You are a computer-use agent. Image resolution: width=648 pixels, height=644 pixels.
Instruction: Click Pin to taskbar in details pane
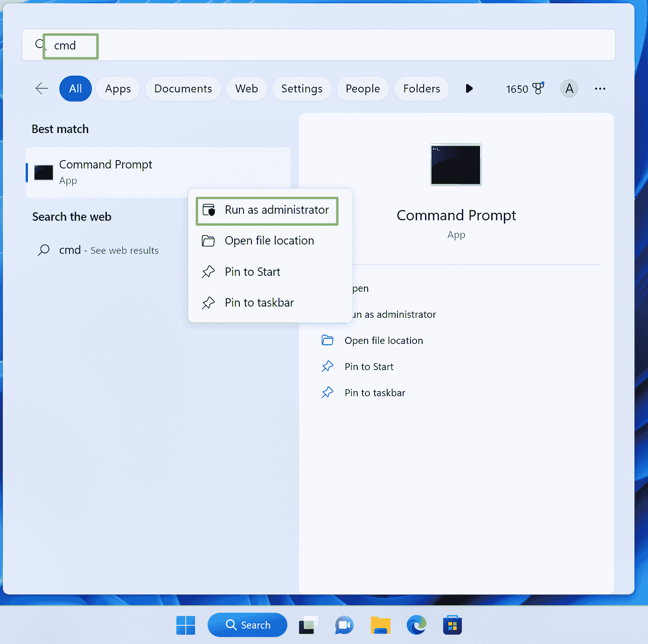[x=375, y=393]
